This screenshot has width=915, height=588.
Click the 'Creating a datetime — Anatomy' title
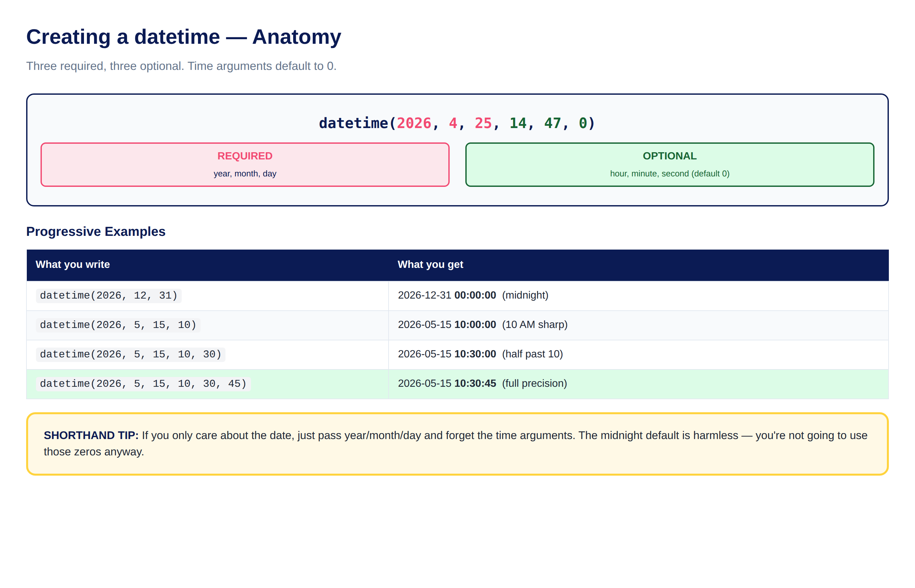(x=184, y=37)
